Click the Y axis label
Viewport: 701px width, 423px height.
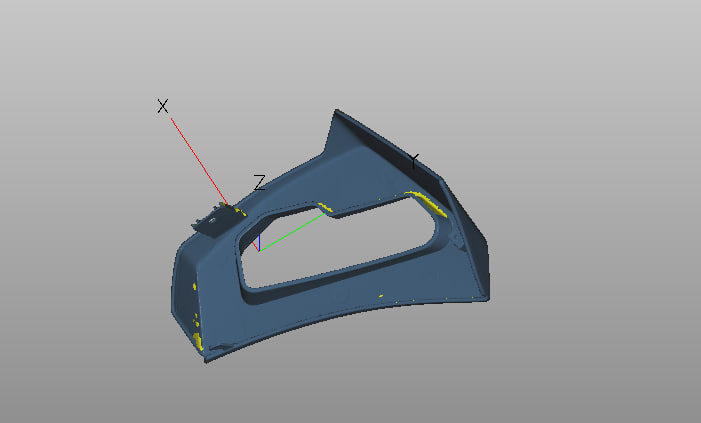pyautogui.click(x=414, y=161)
